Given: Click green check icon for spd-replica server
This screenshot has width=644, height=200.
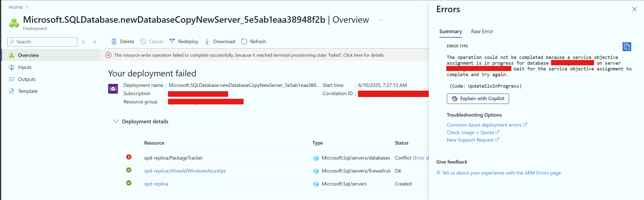Looking at the screenshot, I should pyautogui.click(x=129, y=183).
